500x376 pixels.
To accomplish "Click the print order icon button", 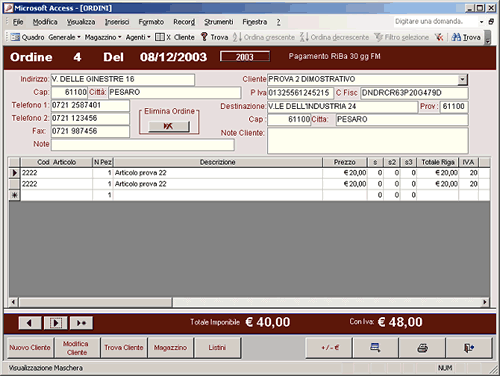I will [422, 348].
